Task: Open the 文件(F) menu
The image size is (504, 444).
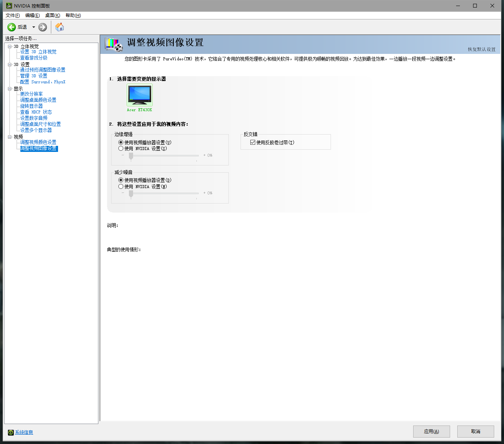Action: [12, 15]
